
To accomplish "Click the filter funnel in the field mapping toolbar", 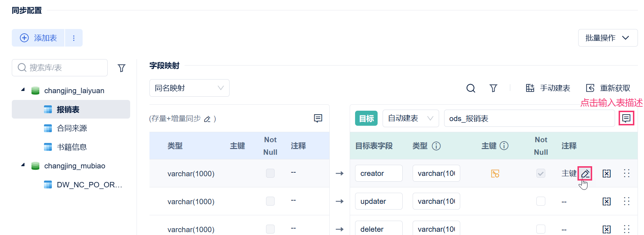I will click(493, 88).
